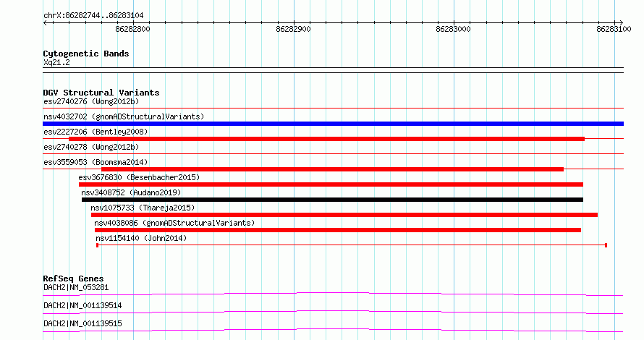
Task: Select the Xq21.2 band label
Action: 56,63
